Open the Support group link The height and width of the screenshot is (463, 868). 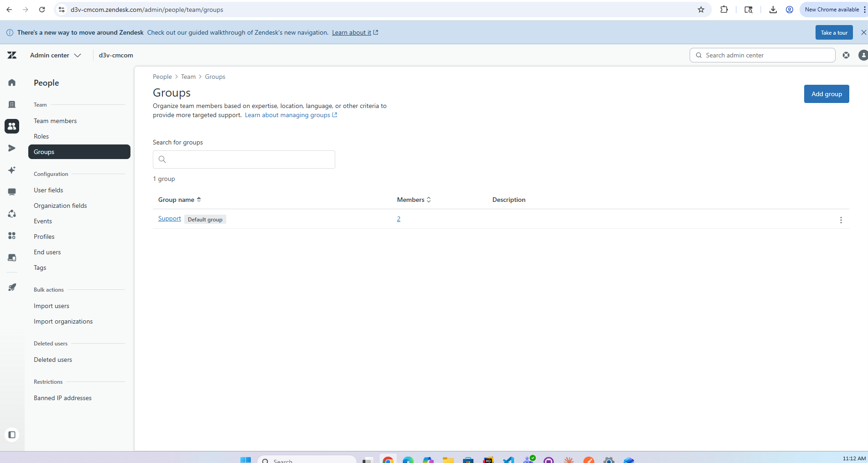[170, 219]
